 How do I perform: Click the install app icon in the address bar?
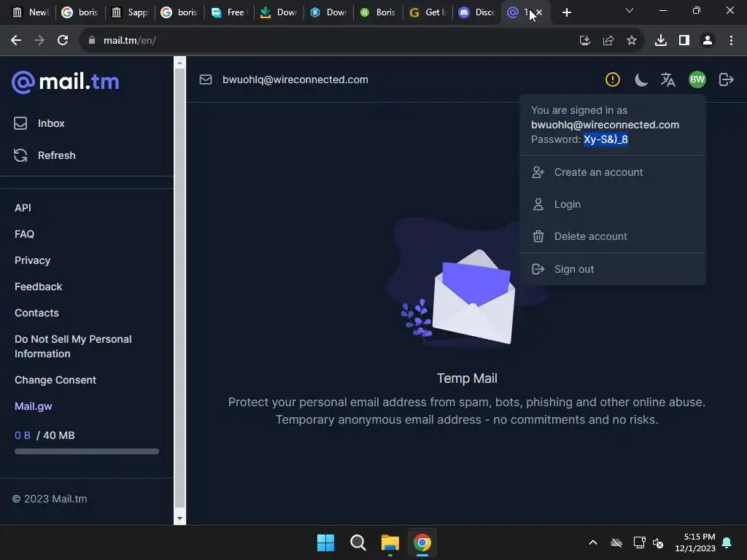click(584, 41)
